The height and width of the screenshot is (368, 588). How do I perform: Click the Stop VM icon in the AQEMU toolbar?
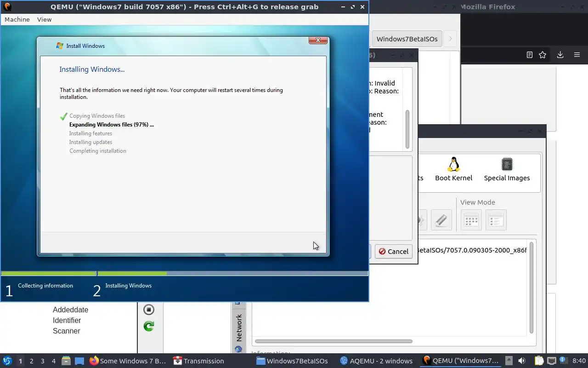148,310
